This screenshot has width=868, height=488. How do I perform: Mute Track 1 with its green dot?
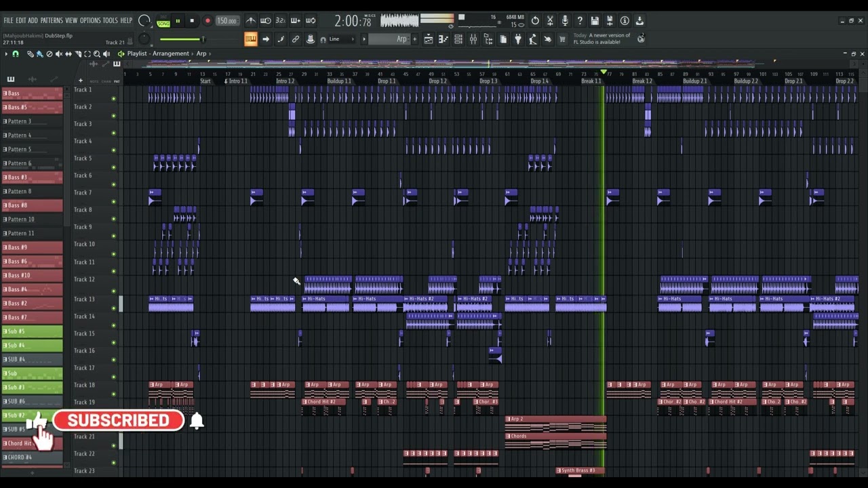tap(113, 99)
